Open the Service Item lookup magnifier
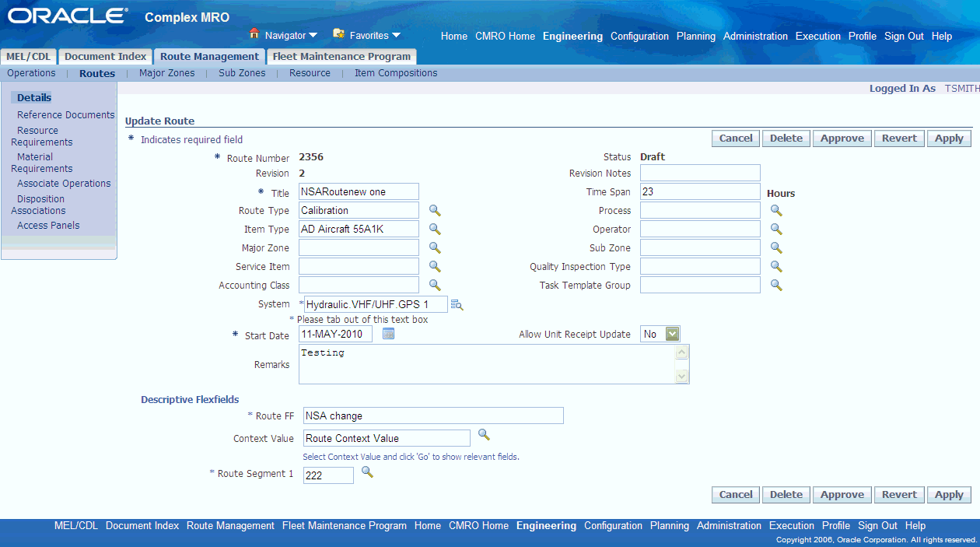 click(436, 267)
